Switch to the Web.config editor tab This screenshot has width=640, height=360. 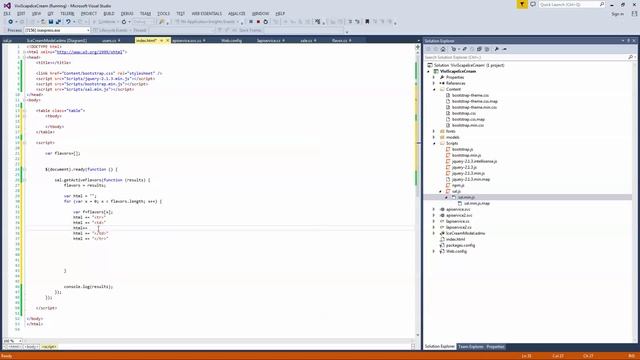(231, 40)
